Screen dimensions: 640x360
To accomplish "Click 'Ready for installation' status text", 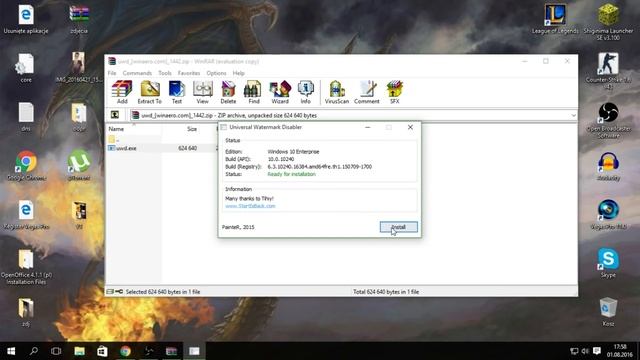I will pos(291,174).
